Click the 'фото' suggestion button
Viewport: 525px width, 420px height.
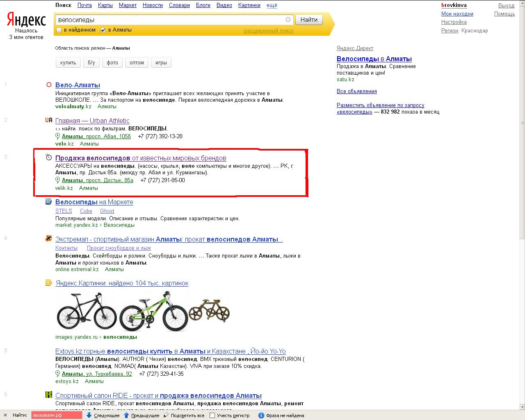(112, 63)
